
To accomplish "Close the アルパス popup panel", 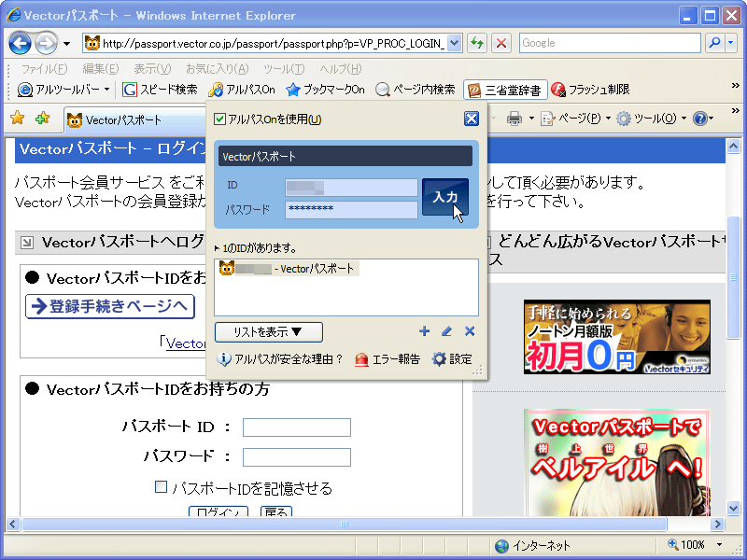I will (x=472, y=119).
